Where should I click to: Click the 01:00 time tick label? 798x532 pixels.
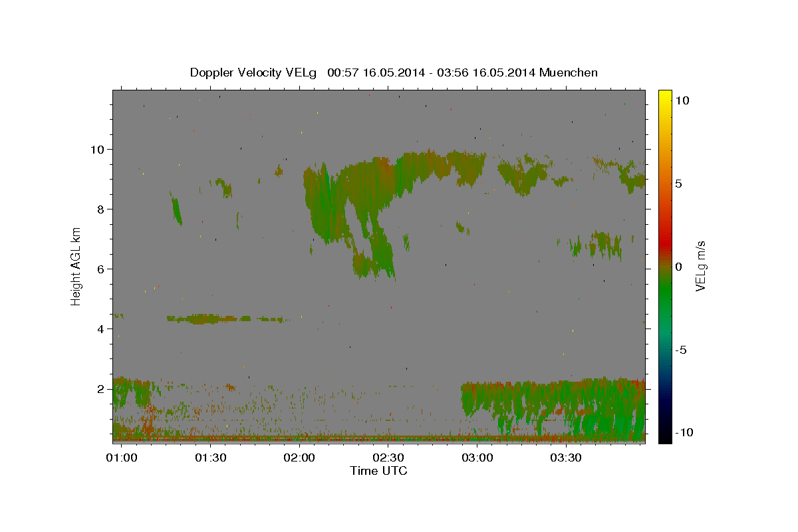(122, 458)
